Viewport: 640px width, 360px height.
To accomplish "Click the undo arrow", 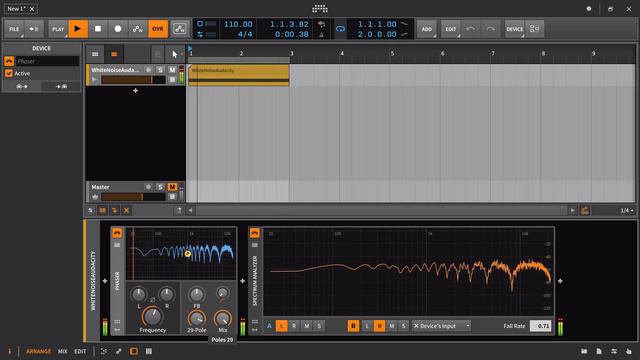I will pyautogui.click(x=471, y=29).
